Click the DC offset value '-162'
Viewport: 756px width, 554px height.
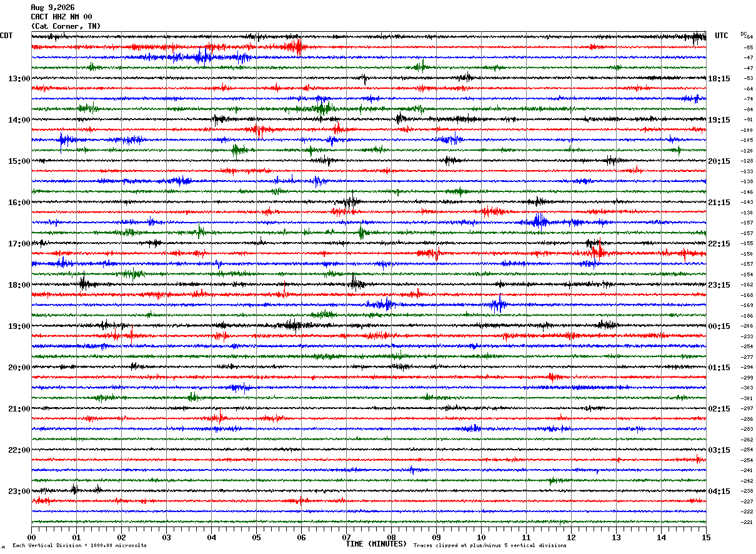click(747, 285)
